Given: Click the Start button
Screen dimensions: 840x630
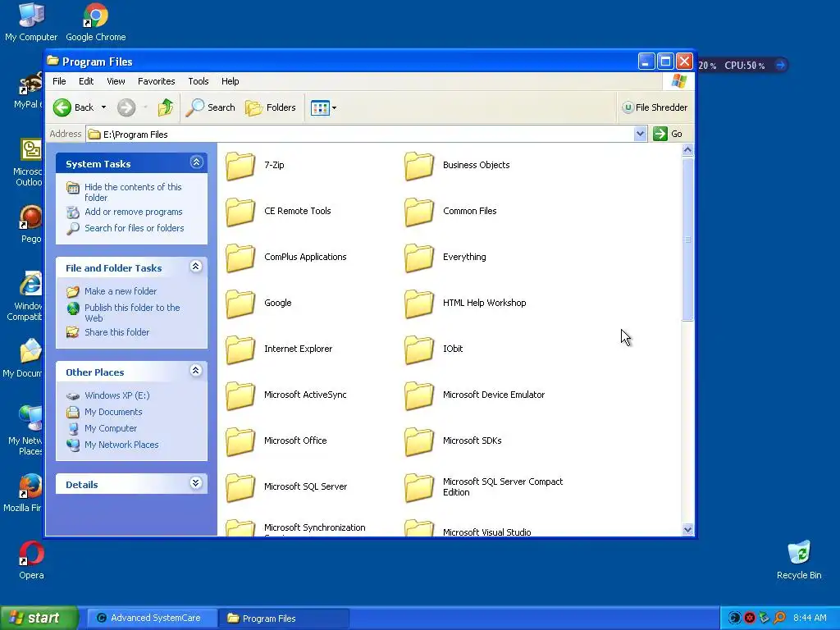Looking at the screenshot, I should pos(39,619).
